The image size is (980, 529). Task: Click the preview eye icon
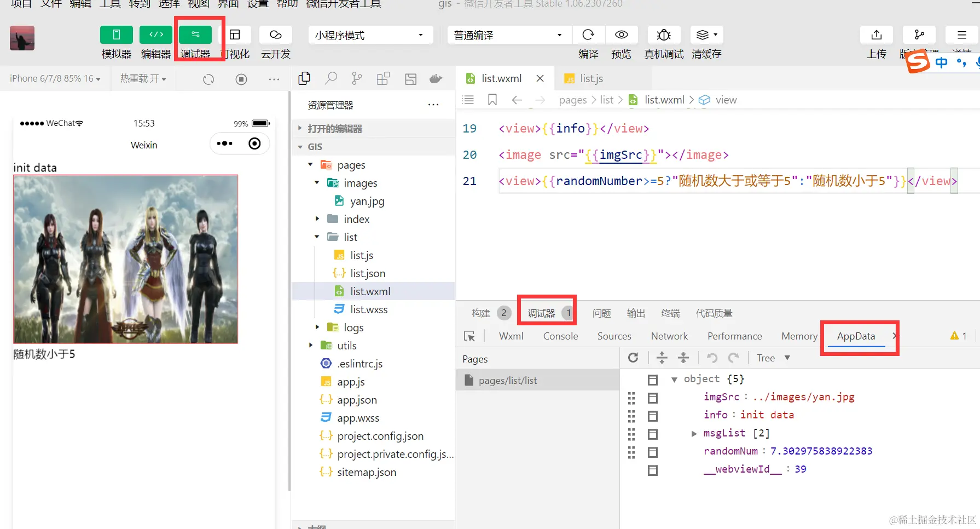pyautogui.click(x=621, y=34)
